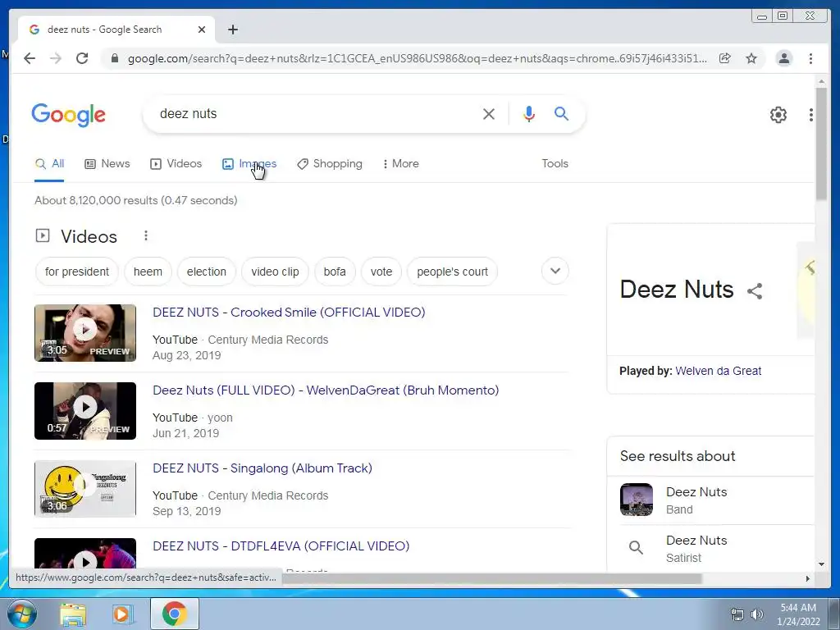The image size is (840, 630).
Task: Open the Tools search filter
Action: (555, 164)
